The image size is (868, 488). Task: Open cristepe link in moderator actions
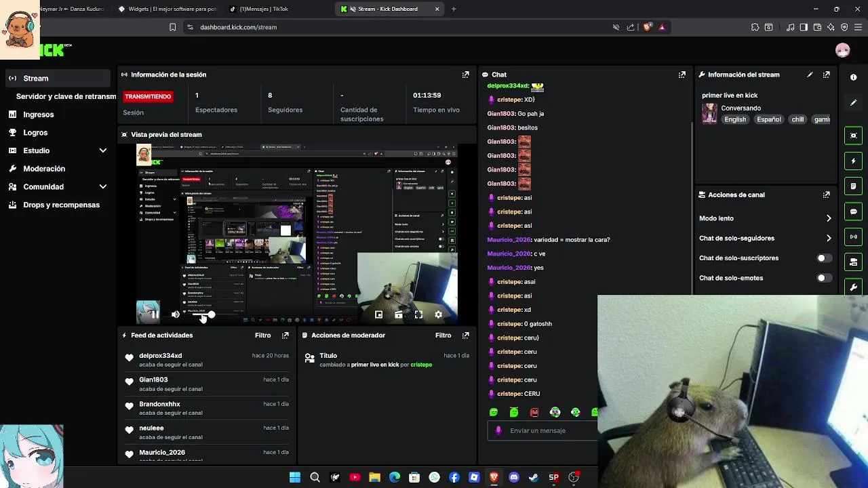421,365
